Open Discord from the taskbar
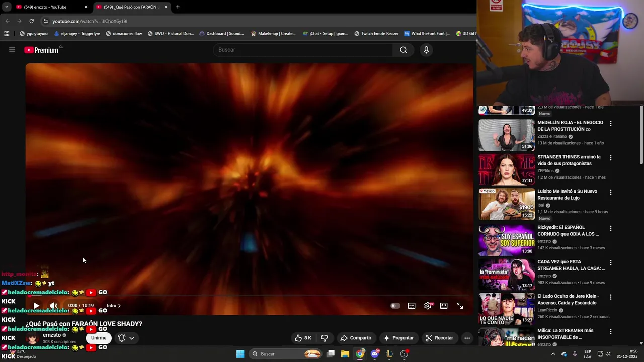The image size is (644, 362). pyautogui.click(x=375, y=354)
